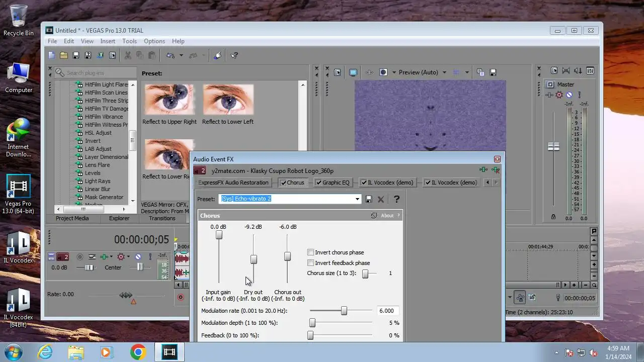
Task: Click the What's This Help icon
Action: click(234, 55)
